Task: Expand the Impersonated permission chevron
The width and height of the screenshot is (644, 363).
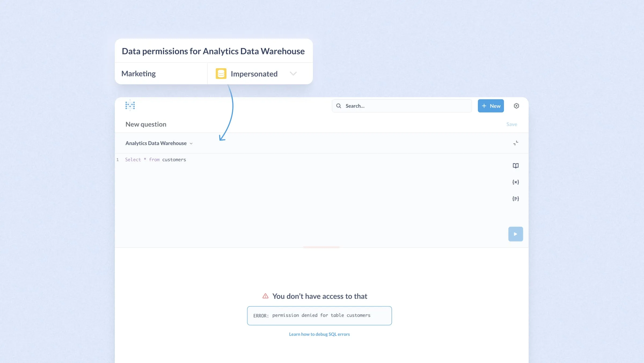Action: [x=293, y=74]
